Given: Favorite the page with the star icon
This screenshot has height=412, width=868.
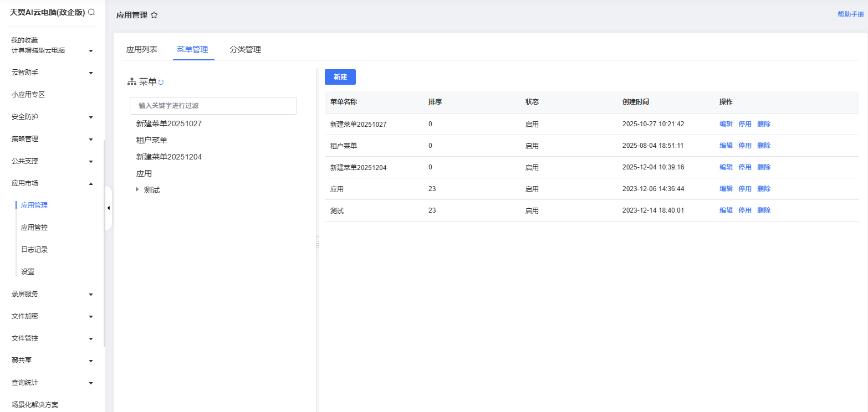Looking at the screenshot, I should [x=154, y=16].
